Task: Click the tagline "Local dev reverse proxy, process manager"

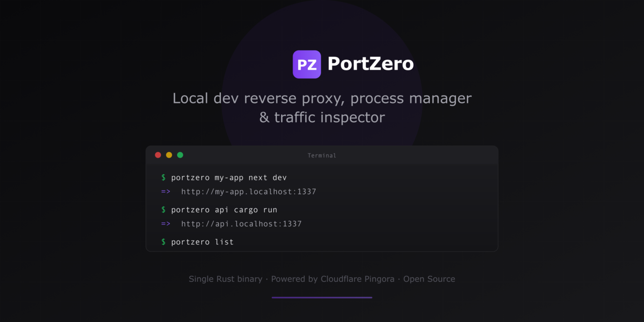Action: click(x=322, y=98)
